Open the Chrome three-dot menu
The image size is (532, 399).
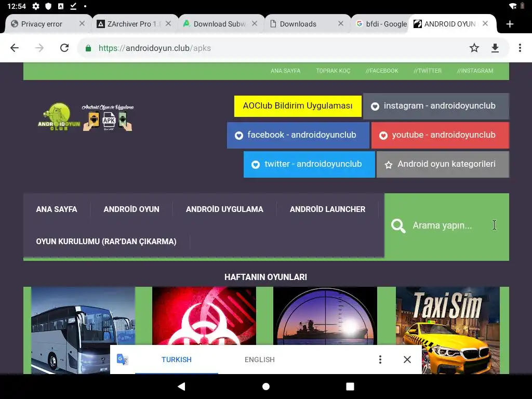tap(520, 48)
